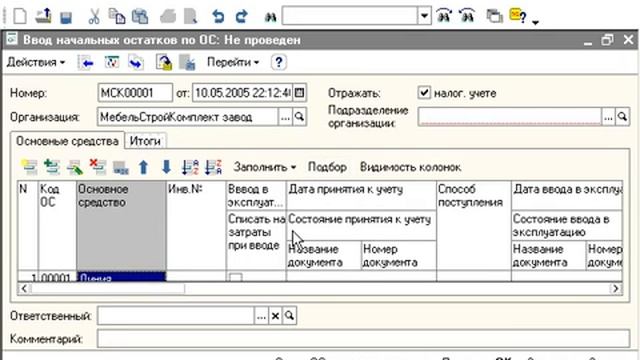Open the Заполнить dropdown menu
This screenshot has height=360, width=640.
265,167
